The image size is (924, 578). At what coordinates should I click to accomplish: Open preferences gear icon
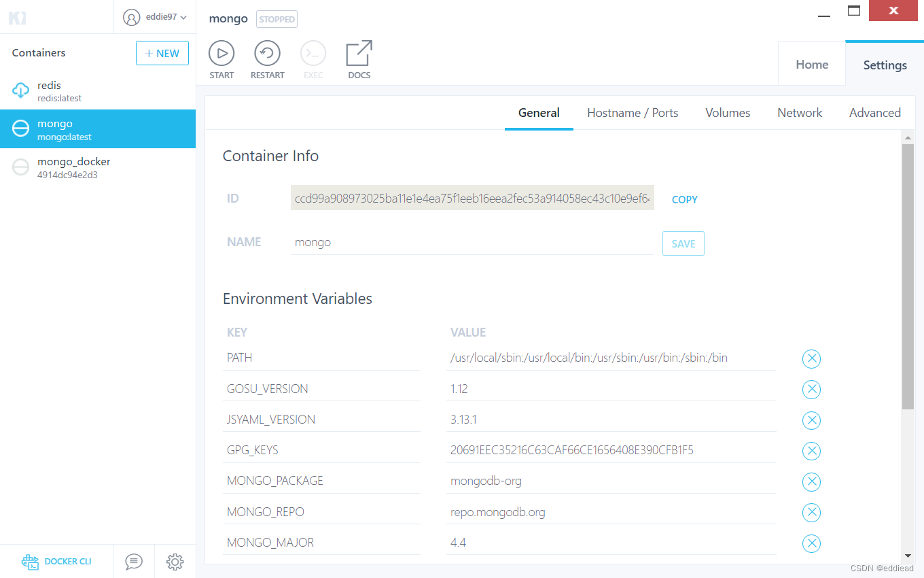pos(175,562)
